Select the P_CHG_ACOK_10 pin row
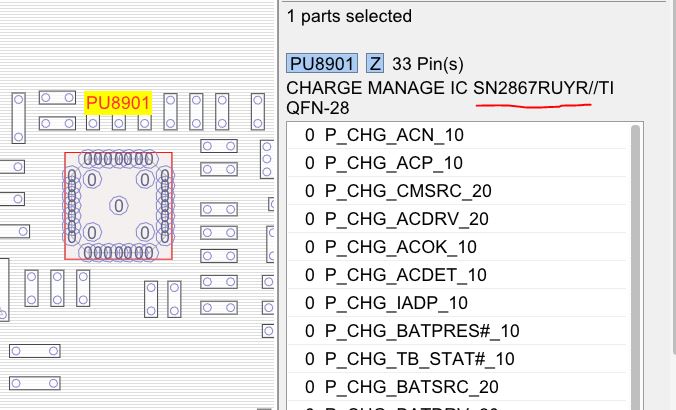Viewport: 676px width, 410px height. coord(457,247)
